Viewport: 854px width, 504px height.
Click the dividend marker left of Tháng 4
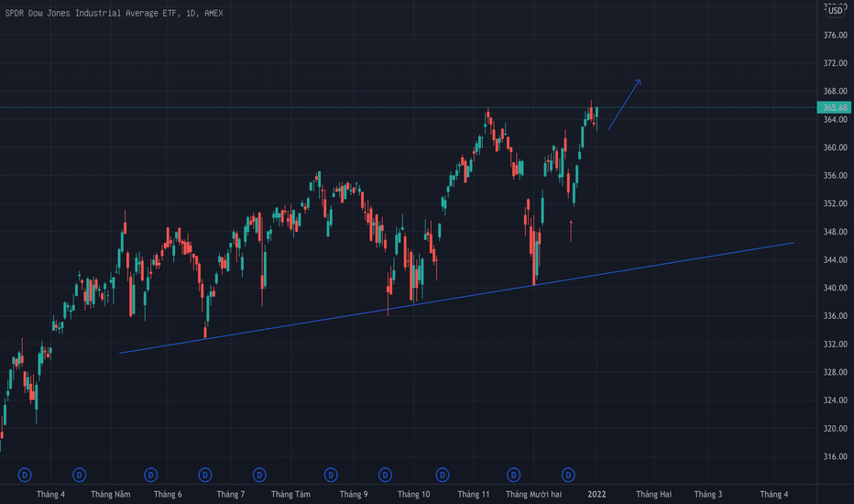tap(26, 474)
